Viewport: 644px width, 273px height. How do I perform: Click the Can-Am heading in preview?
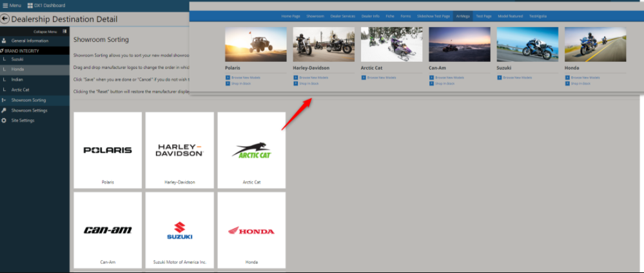point(438,68)
